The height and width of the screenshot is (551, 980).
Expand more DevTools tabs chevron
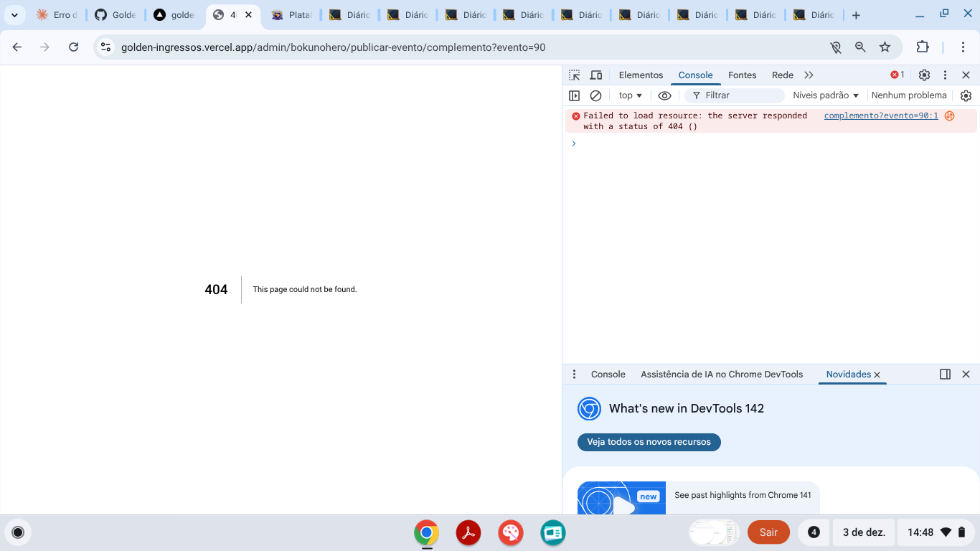pyautogui.click(x=809, y=75)
